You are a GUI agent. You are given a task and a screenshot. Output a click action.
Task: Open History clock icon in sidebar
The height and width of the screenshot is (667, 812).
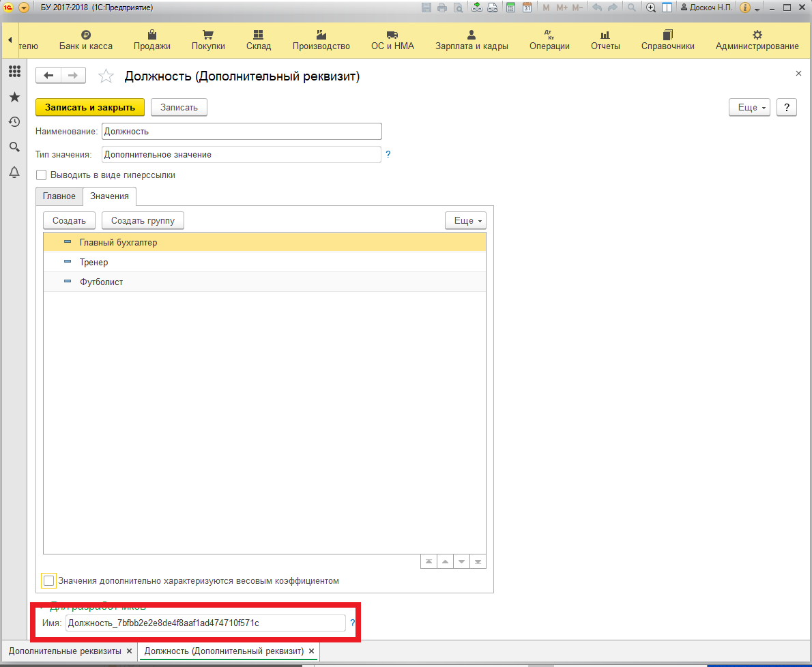pyautogui.click(x=14, y=121)
